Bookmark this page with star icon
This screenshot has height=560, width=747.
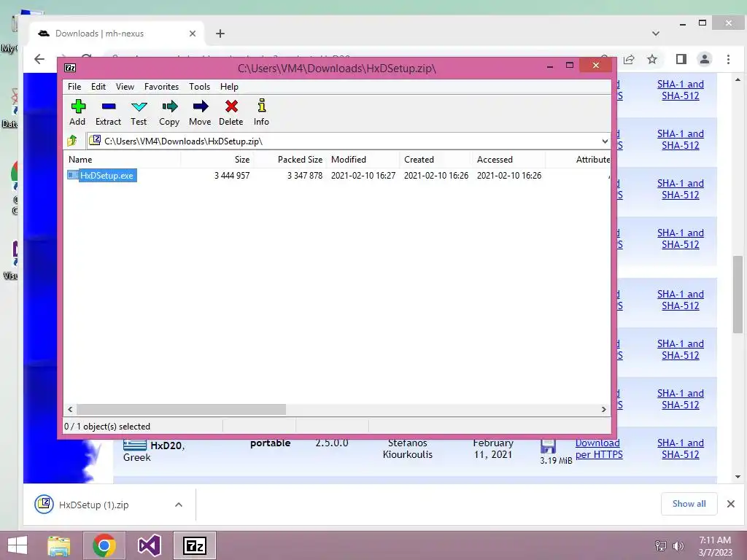pyautogui.click(x=652, y=59)
